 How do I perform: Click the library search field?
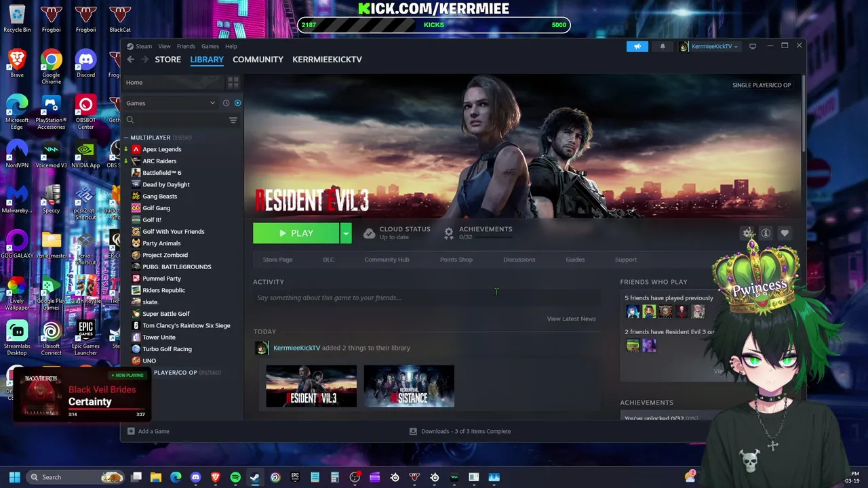(x=175, y=120)
